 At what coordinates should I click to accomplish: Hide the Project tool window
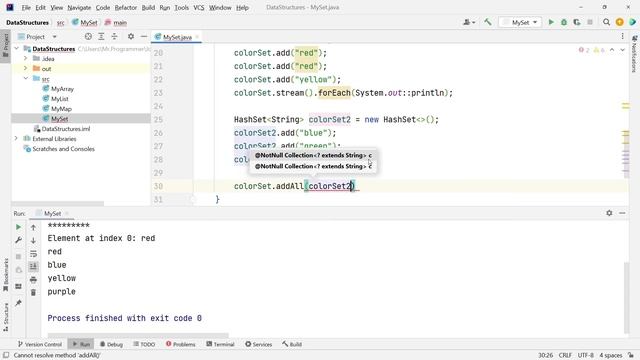point(144,37)
